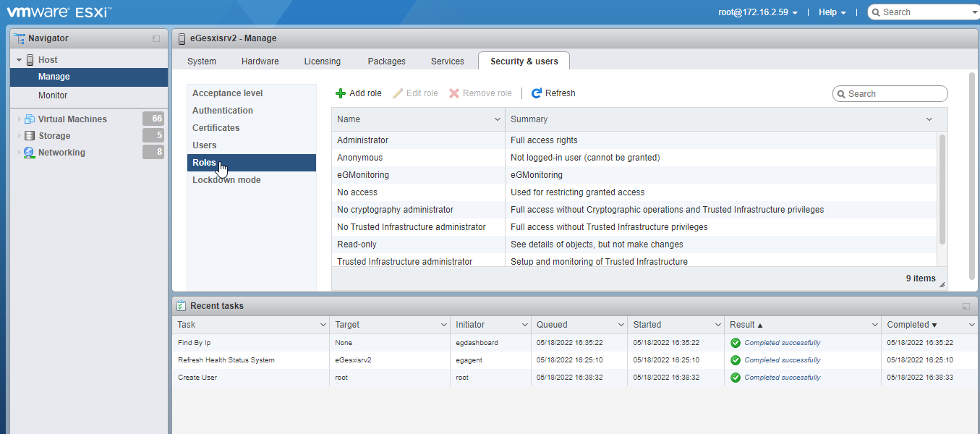Click the Networking globe icon
980x434 pixels.
click(x=29, y=153)
